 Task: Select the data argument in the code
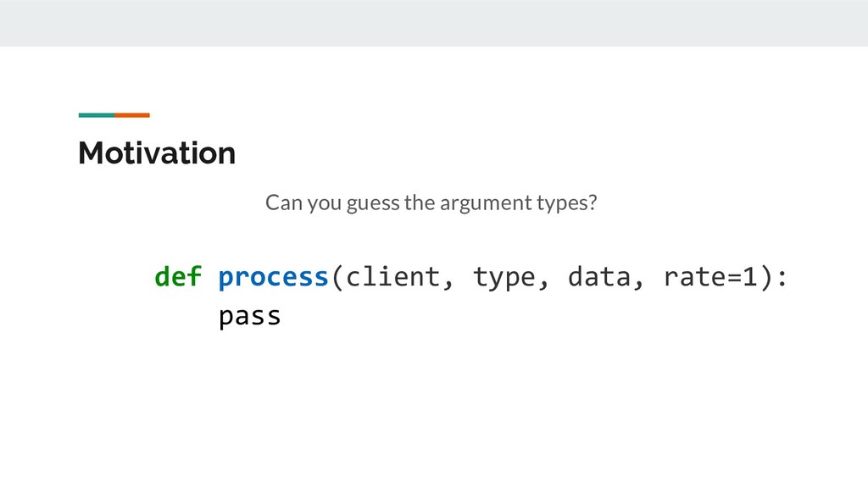pos(599,276)
